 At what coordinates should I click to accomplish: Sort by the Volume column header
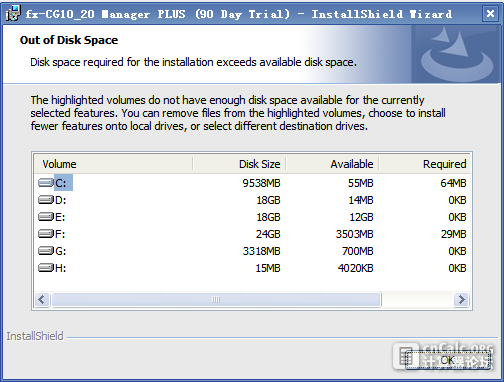pos(113,164)
